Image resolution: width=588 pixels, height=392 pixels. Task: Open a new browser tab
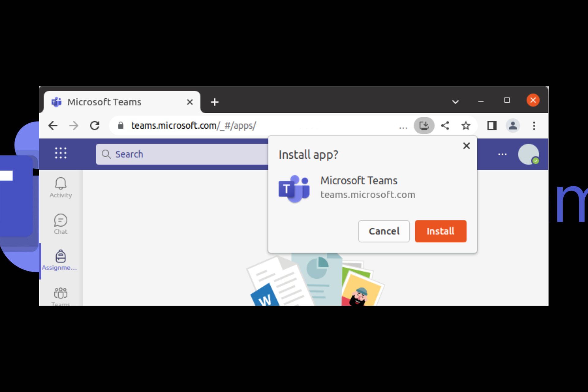coord(215,102)
